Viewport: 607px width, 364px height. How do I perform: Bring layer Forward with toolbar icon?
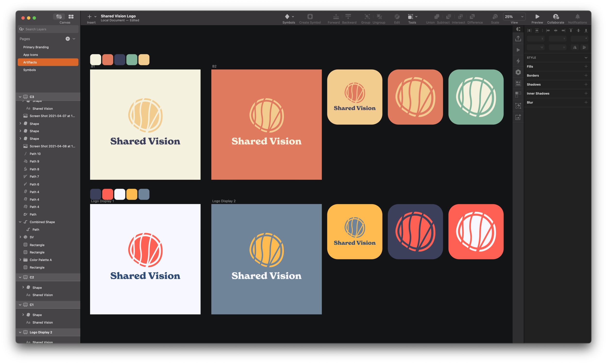tap(336, 16)
